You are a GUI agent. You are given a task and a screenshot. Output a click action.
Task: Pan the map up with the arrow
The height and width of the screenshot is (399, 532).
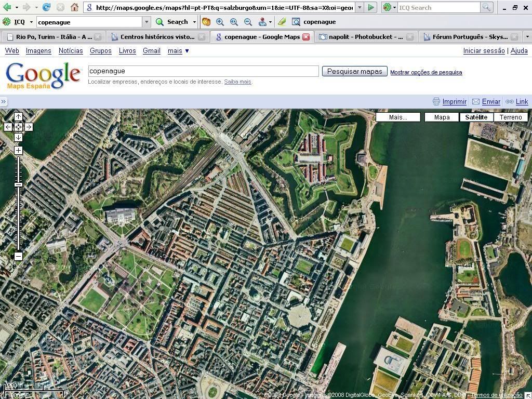[x=18, y=117]
